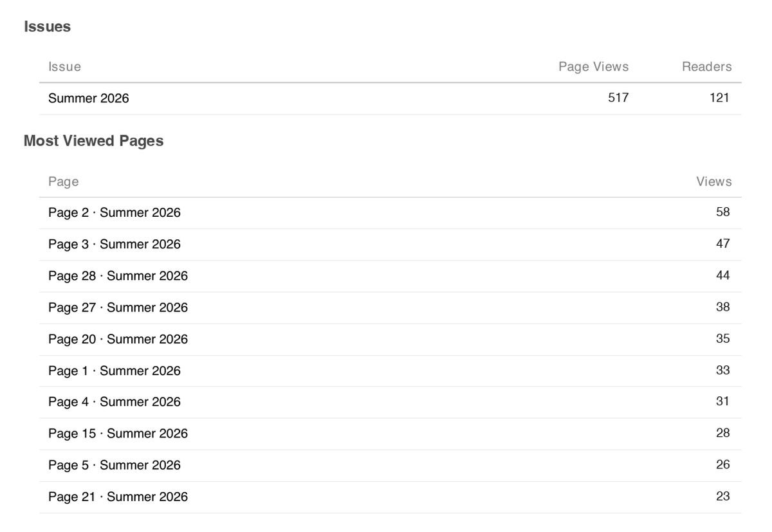Open the Summer 2026 issue row
The height and width of the screenshot is (532, 772).
point(390,98)
